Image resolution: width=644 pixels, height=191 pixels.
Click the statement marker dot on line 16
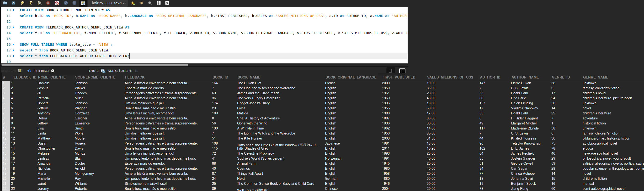coord(14,44)
